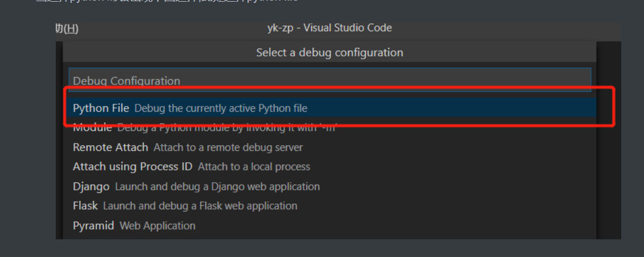Choose the Module debug option
This screenshot has width=644, height=257.
coord(92,128)
